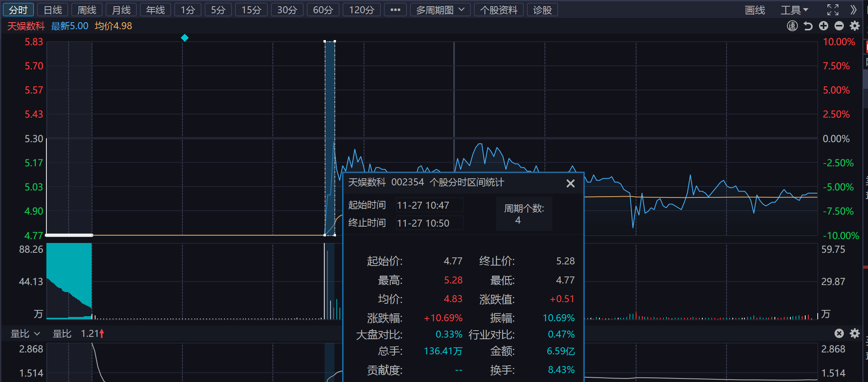Click the 速 (speed) circle icon
The height and width of the screenshot is (382, 868).
(792, 26)
